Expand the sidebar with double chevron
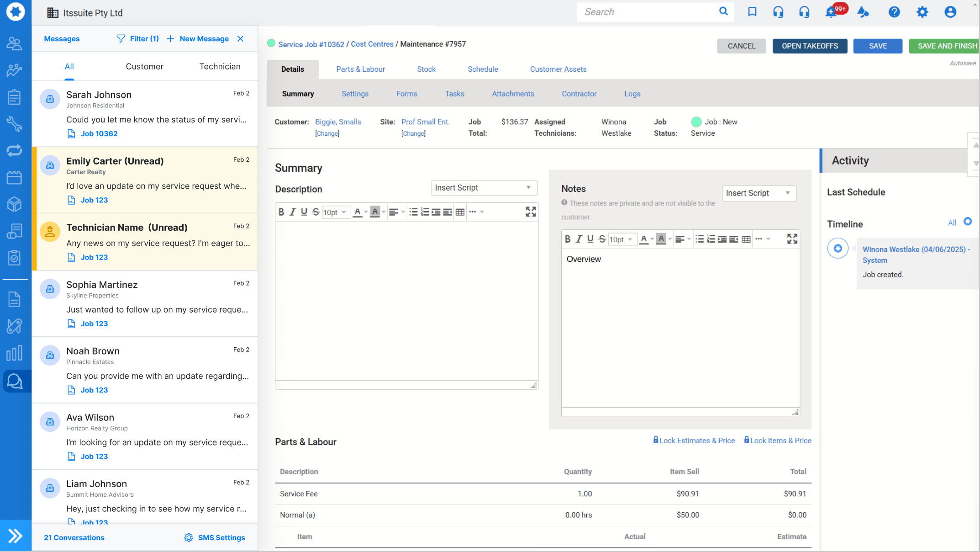The height and width of the screenshot is (552, 980). pyautogui.click(x=16, y=535)
